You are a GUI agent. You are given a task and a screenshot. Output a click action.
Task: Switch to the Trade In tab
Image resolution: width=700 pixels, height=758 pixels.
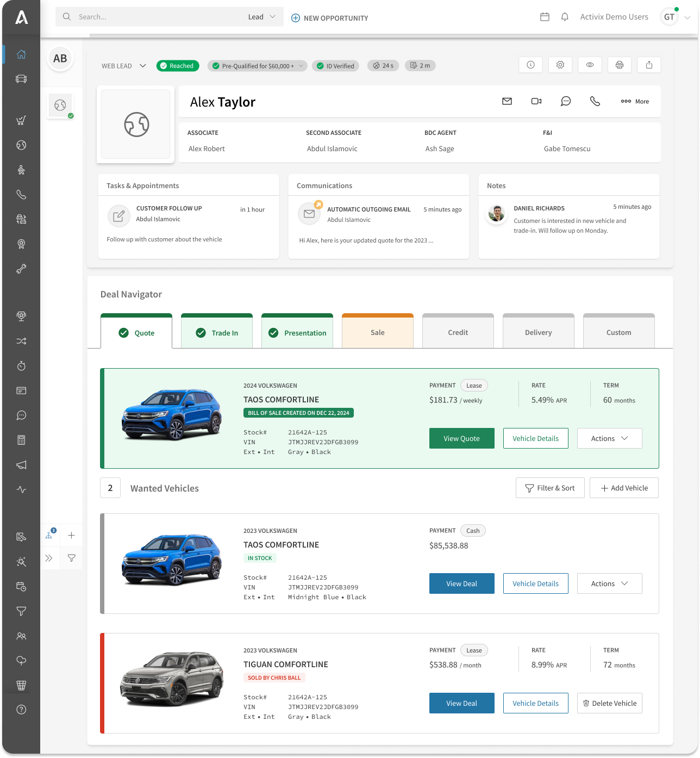(x=217, y=333)
